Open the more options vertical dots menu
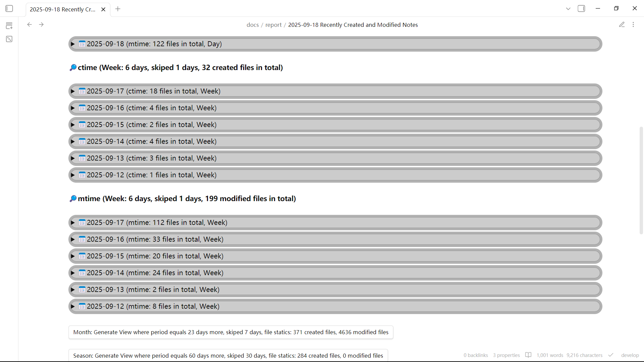The image size is (644, 362). coord(633,24)
